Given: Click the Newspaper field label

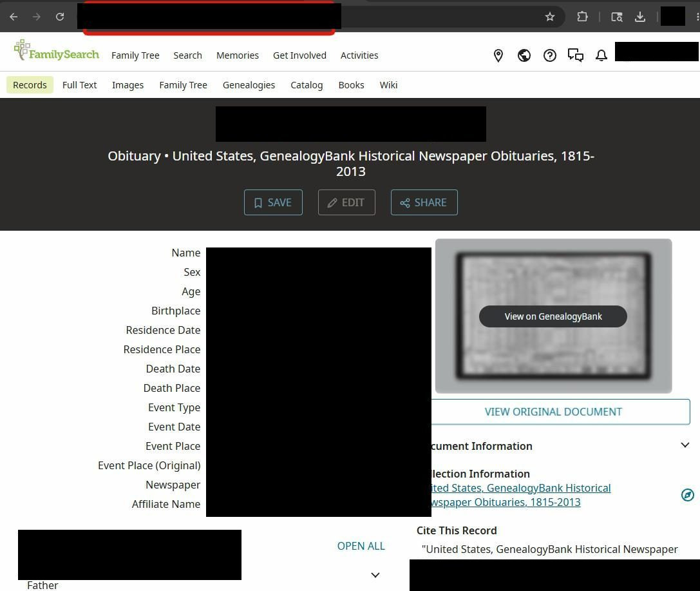Looking at the screenshot, I should (x=173, y=485).
